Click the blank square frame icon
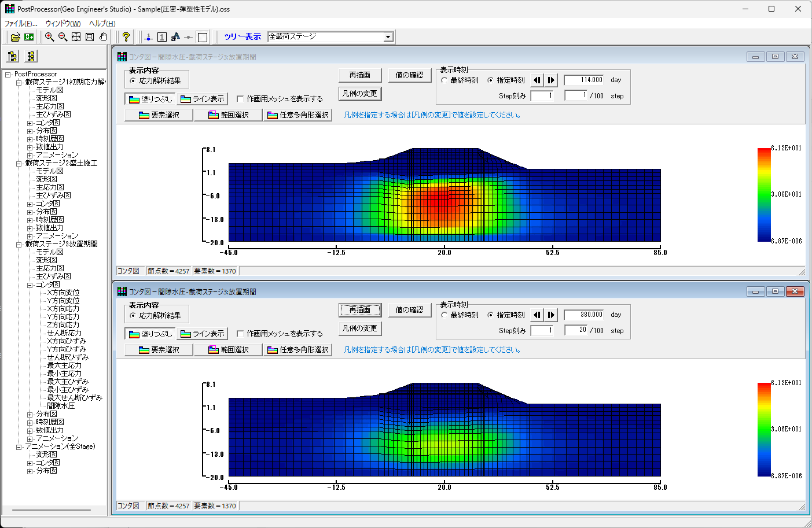 coord(203,37)
